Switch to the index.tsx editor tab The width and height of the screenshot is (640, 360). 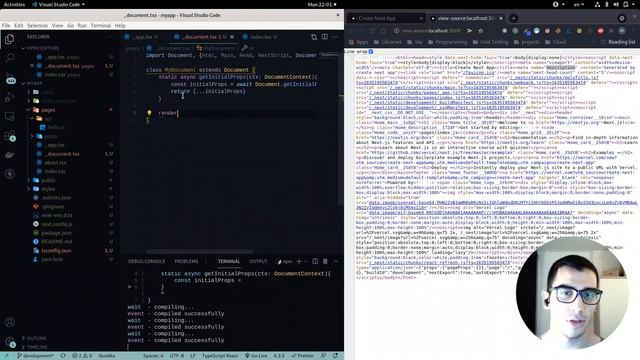point(260,37)
